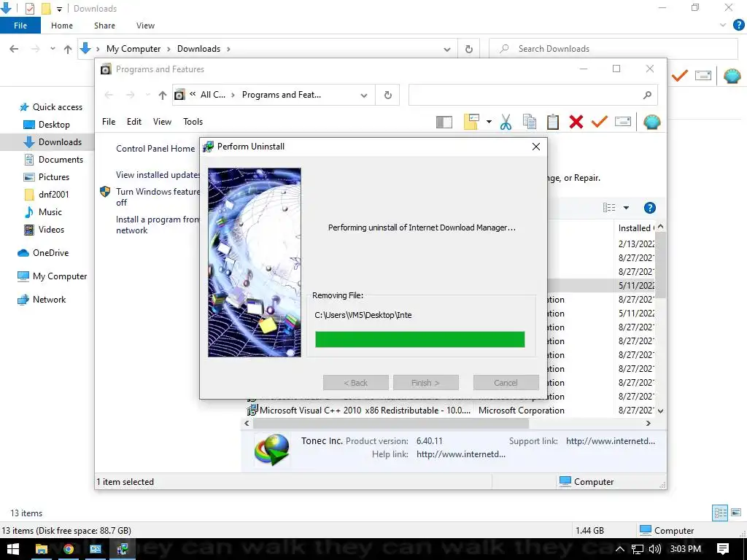Click the Windows features shield icon
The image size is (747, 560).
(x=105, y=192)
